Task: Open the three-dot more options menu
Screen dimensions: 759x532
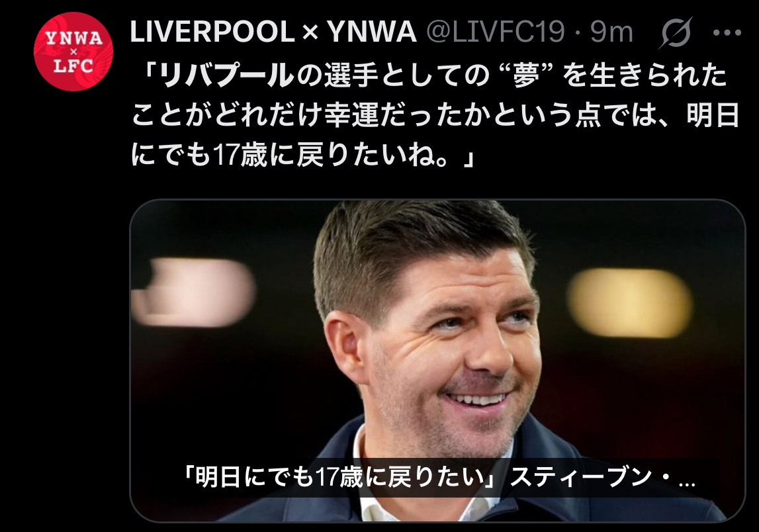Action: [x=727, y=33]
